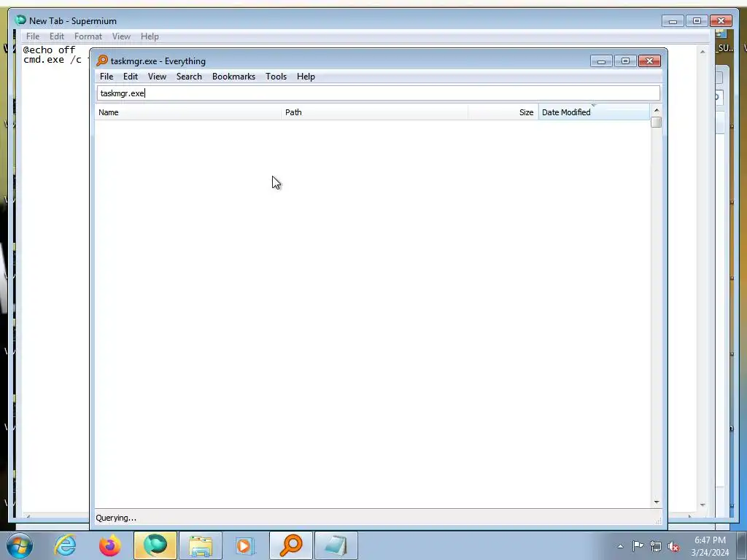This screenshot has height=560, width=747.
Task: Maximize the New Tab - Supermium window
Action: pyautogui.click(x=697, y=21)
